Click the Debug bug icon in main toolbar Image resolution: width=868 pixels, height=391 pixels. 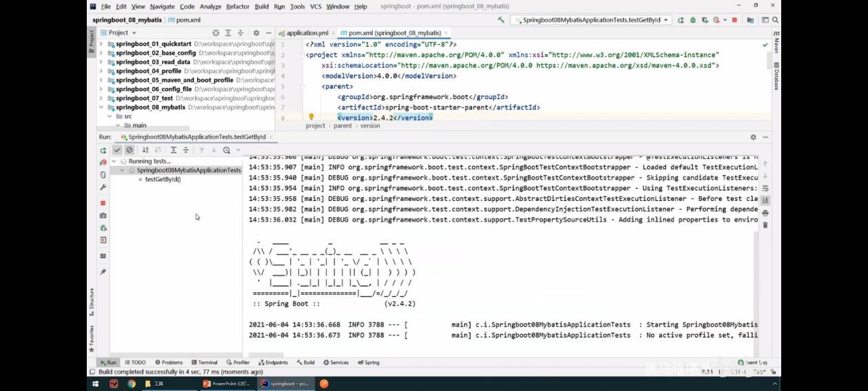click(x=692, y=20)
